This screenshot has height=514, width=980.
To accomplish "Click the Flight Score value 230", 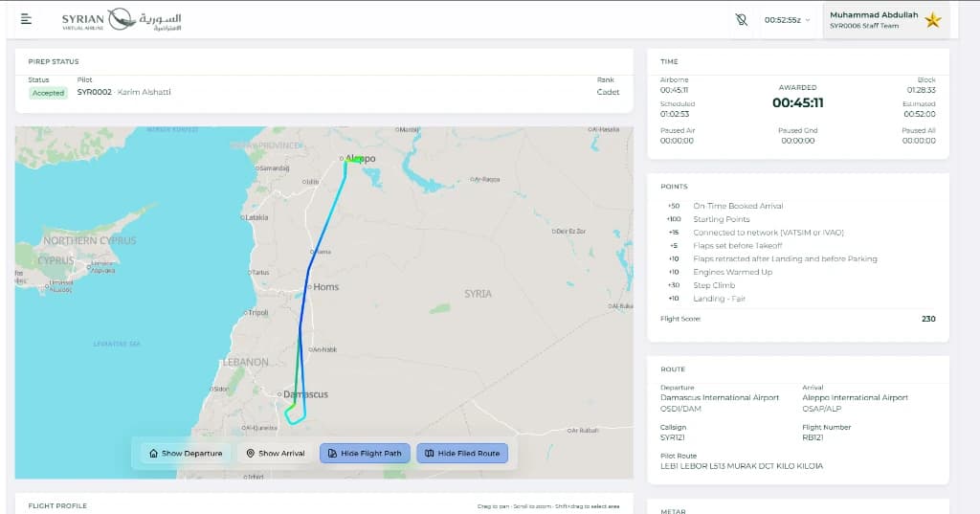I will (x=928, y=319).
